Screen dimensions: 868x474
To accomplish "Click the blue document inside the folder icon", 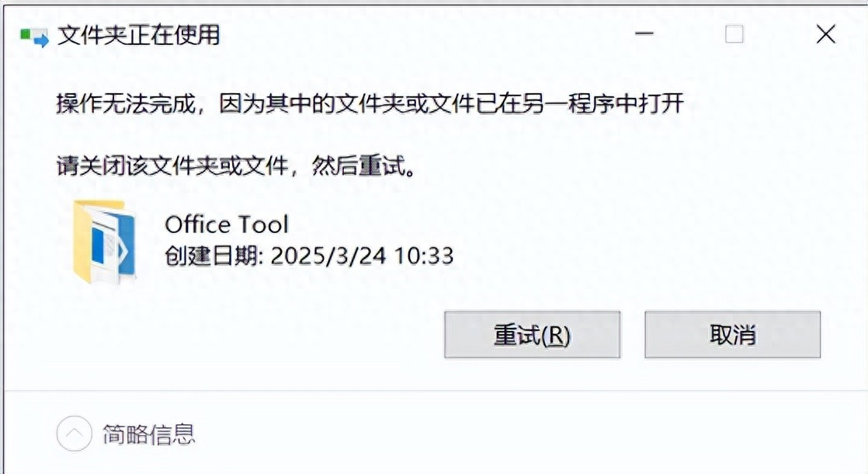I will click(x=98, y=244).
